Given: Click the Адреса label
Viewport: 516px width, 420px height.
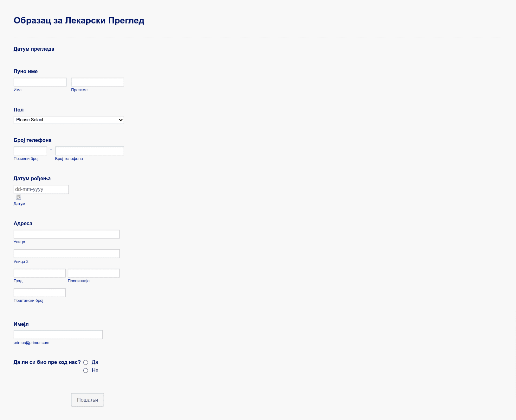Looking at the screenshot, I should coord(23,224).
